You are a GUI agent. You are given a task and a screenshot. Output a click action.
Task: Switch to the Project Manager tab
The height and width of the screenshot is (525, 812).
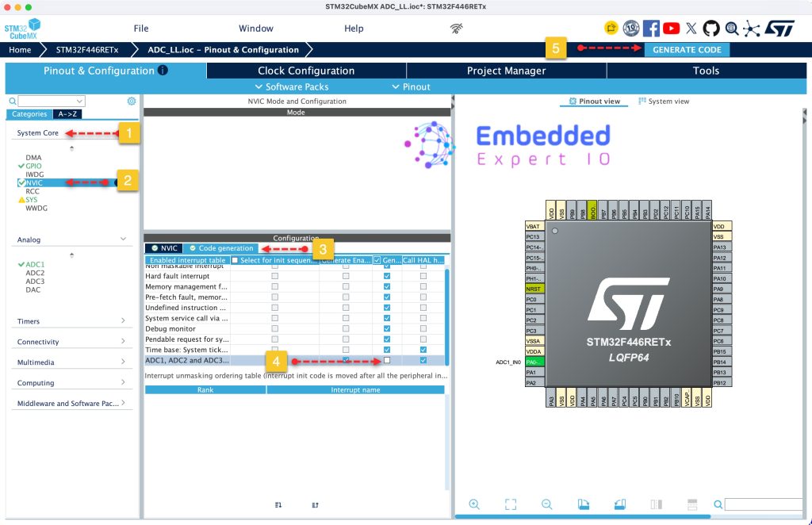coord(506,71)
